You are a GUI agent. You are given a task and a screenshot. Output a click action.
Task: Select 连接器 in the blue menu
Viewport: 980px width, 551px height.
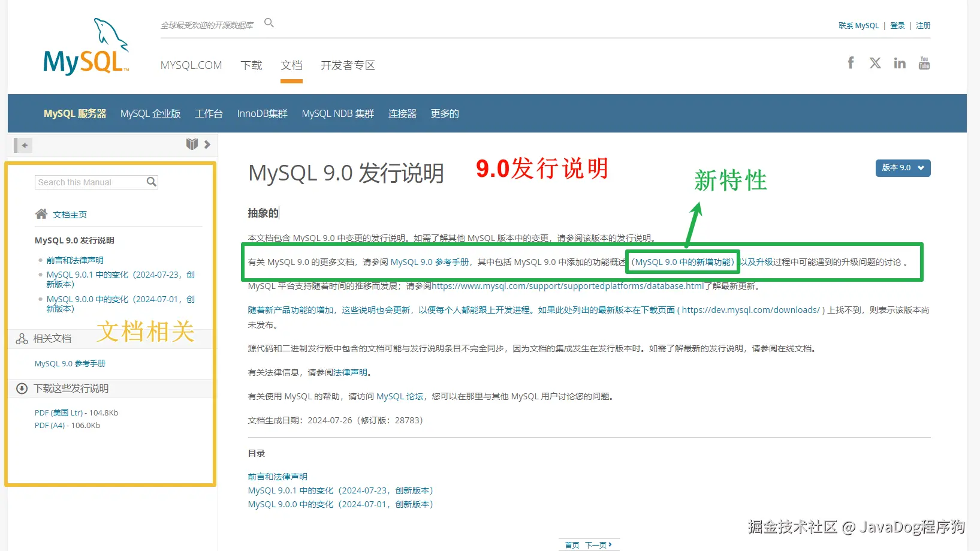(402, 114)
